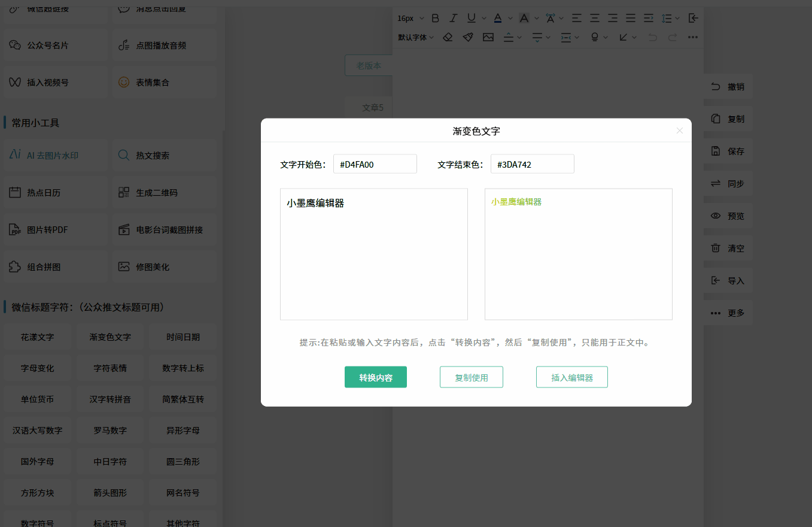The width and height of the screenshot is (812, 527).
Task: Select 时间日期 in the title characters list
Action: click(x=183, y=337)
